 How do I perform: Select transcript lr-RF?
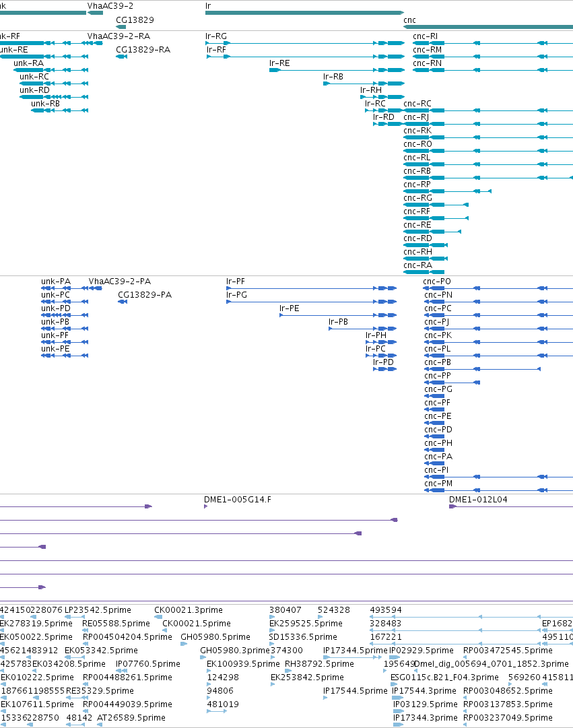(x=216, y=50)
